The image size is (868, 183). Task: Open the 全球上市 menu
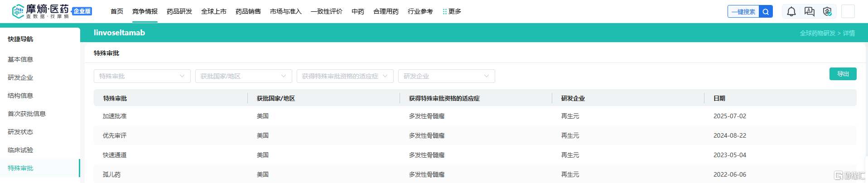coord(214,11)
